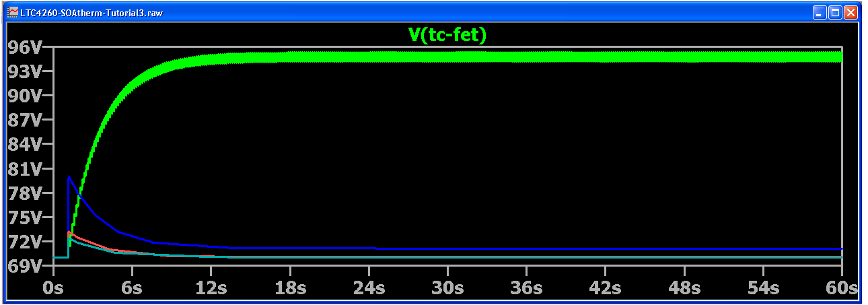This screenshot has width=868, height=305.
Task: Click the 60s label at the axis end
Action: tap(842, 288)
